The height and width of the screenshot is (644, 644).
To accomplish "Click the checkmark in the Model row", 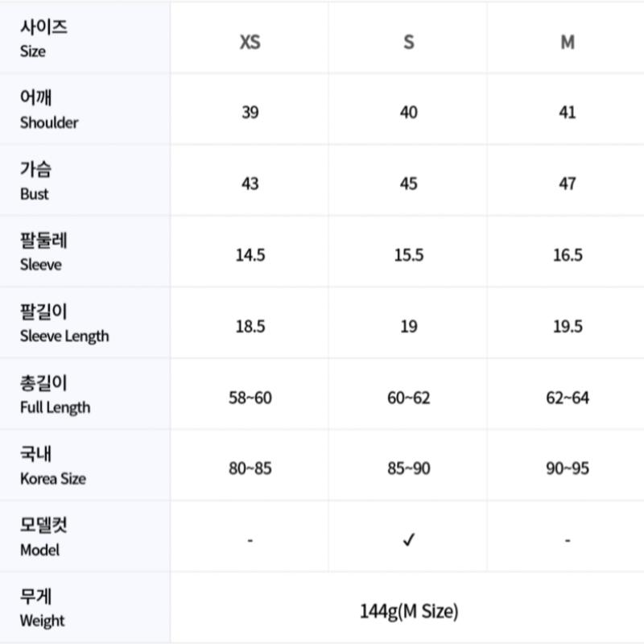I will click(409, 540).
